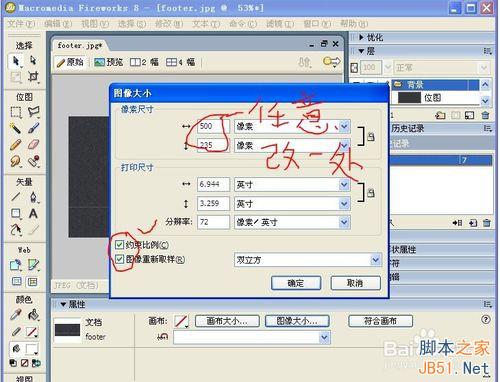Select the Brush tool
The height and width of the screenshot is (382, 500).
[33, 128]
